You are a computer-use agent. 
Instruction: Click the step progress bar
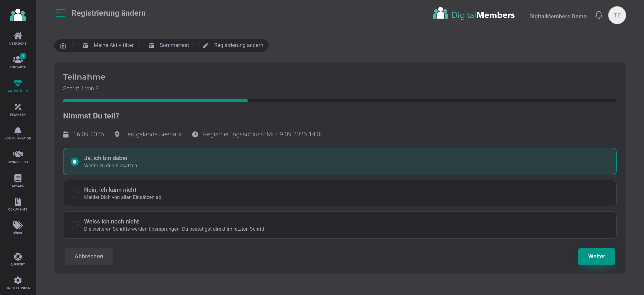(340, 101)
